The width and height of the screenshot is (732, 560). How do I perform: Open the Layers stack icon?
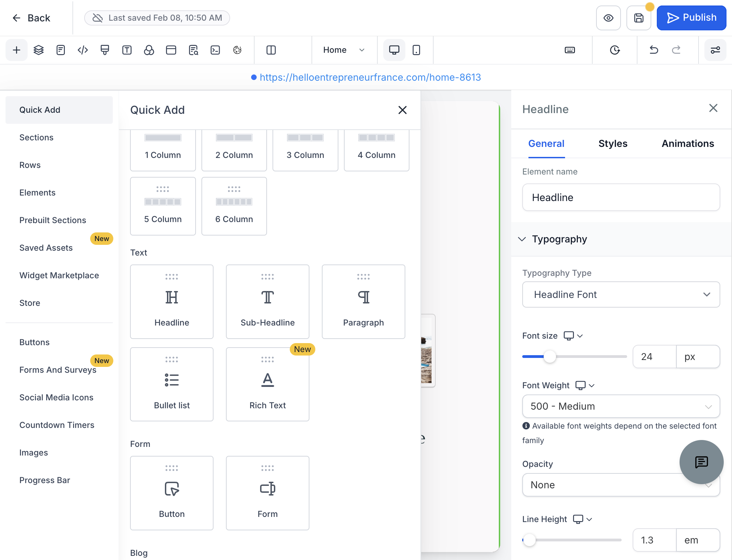[x=39, y=50]
